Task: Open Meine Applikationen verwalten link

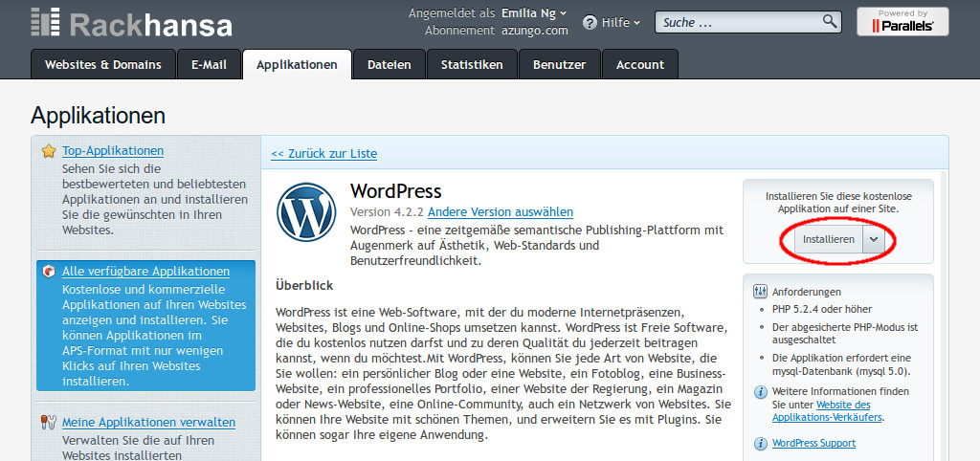Action: [x=148, y=423]
